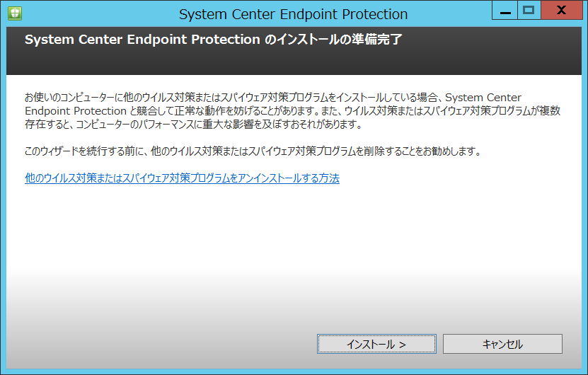Maximize the Endpoint Protection setup window
The width and height of the screenshot is (588, 375).
pos(529,10)
